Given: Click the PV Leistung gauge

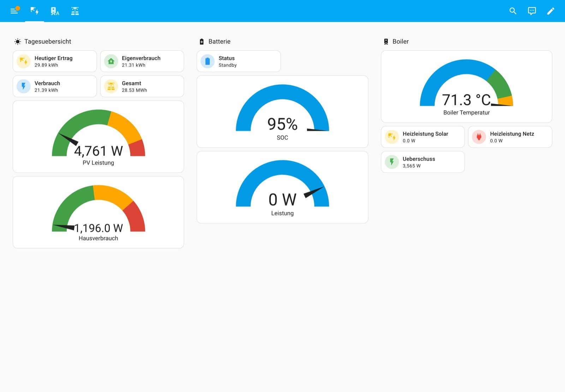Looking at the screenshot, I should (99, 137).
